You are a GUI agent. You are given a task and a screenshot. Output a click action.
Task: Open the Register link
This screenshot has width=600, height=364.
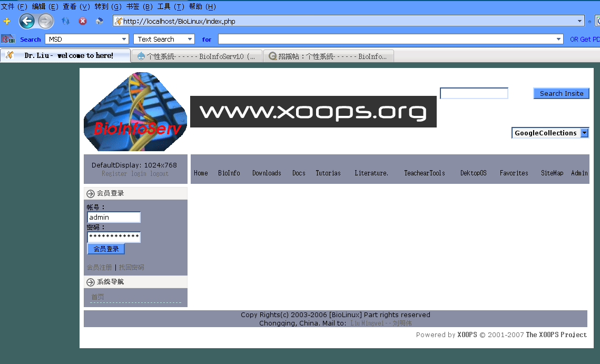pos(114,174)
